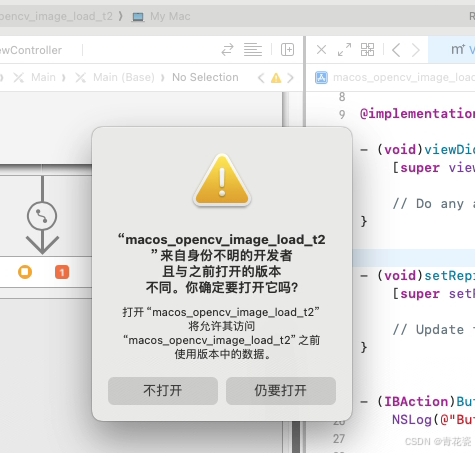Jump to next issue arrow

tap(291, 78)
